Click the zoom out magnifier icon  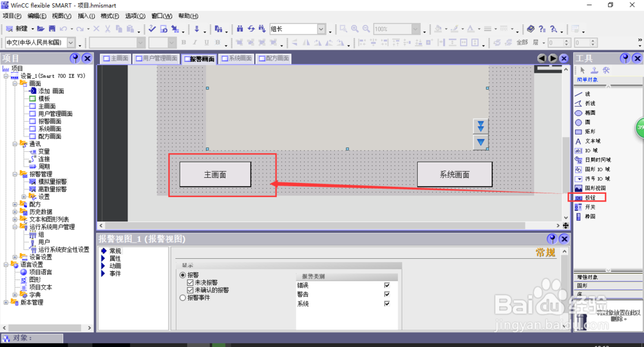point(366,29)
